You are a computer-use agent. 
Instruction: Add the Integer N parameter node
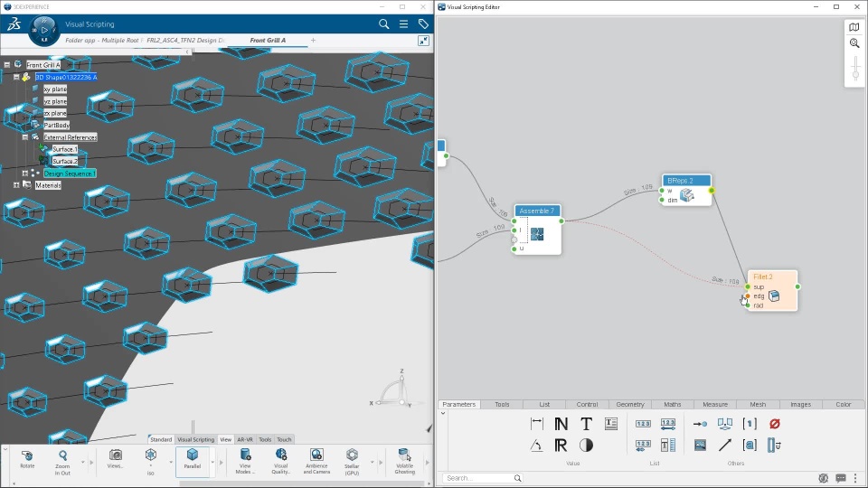[x=561, y=424]
